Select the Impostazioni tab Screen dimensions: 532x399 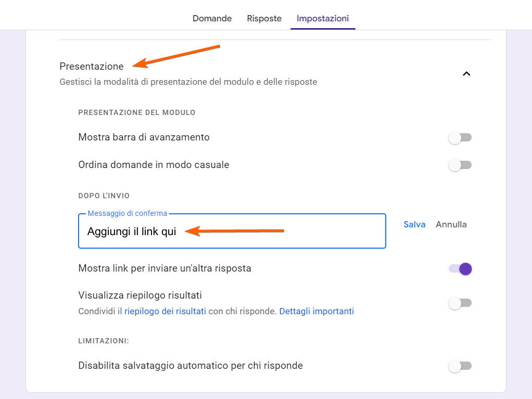[323, 19]
